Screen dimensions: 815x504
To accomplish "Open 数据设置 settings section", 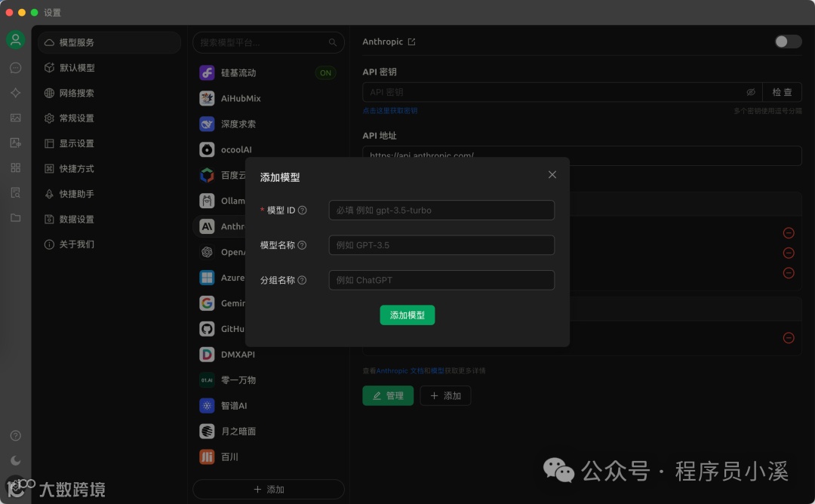I will click(109, 219).
